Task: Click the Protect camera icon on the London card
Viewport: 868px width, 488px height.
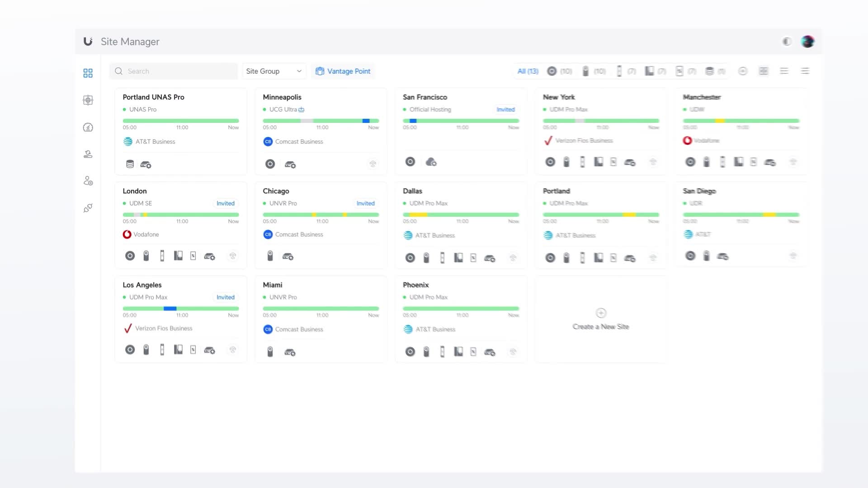Action: tap(146, 256)
